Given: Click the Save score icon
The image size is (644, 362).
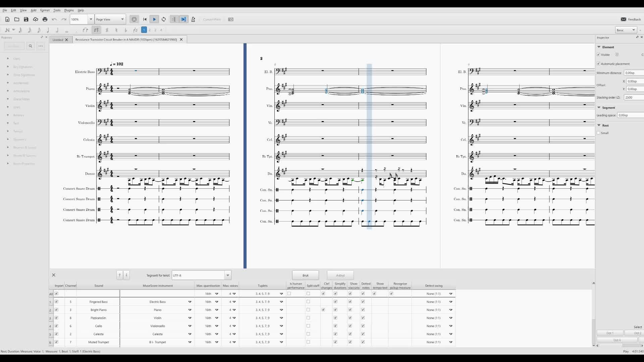Looking at the screenshot, I should tap(26, 19).
